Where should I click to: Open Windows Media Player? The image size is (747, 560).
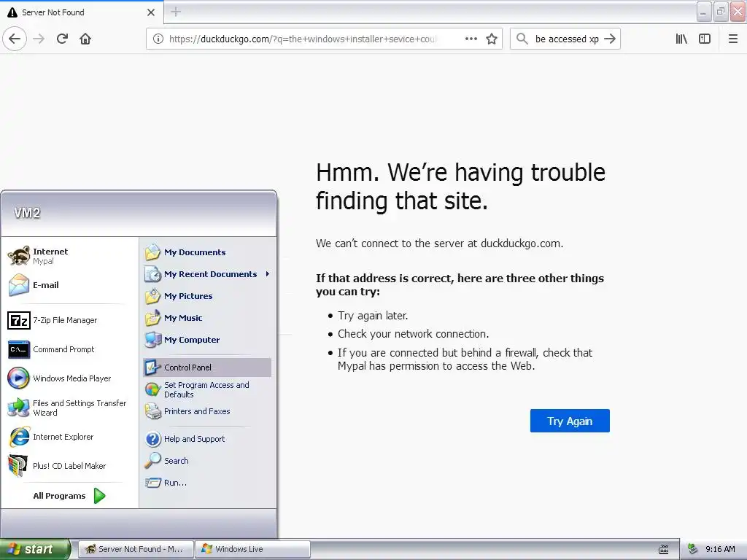pyautogui.click(x=69, y=378)
